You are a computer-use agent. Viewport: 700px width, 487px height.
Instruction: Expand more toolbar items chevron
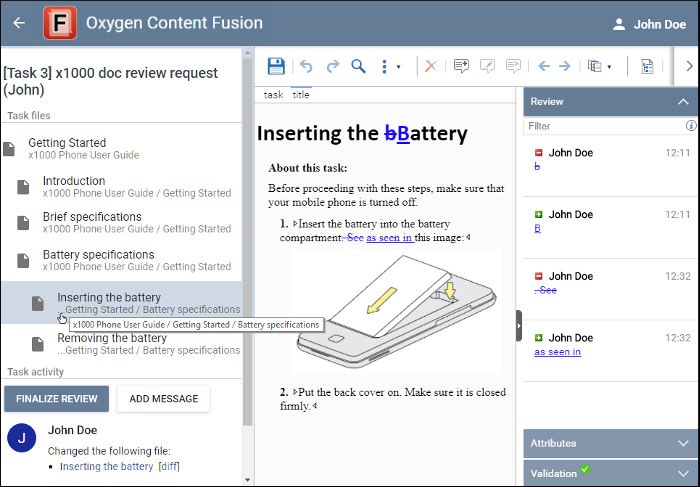coord(689,66)
